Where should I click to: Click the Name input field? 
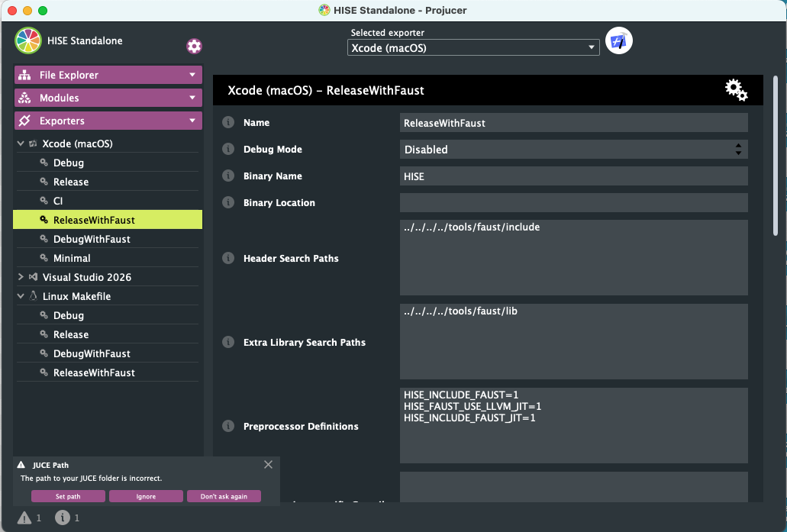[x=574, y=122]
